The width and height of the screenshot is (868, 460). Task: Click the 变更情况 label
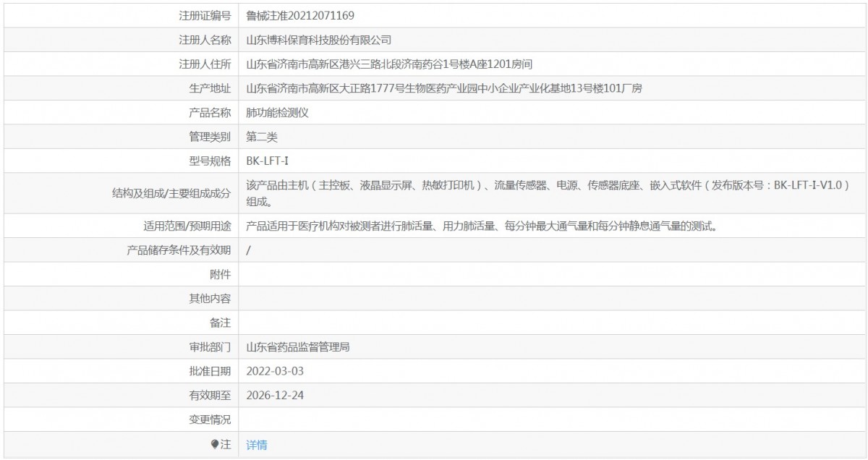point(210,419)
